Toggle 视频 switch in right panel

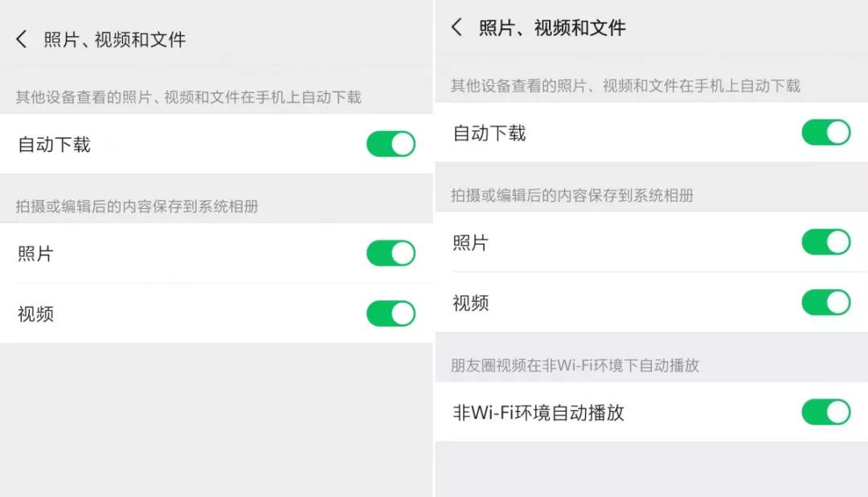pos(825,302)
